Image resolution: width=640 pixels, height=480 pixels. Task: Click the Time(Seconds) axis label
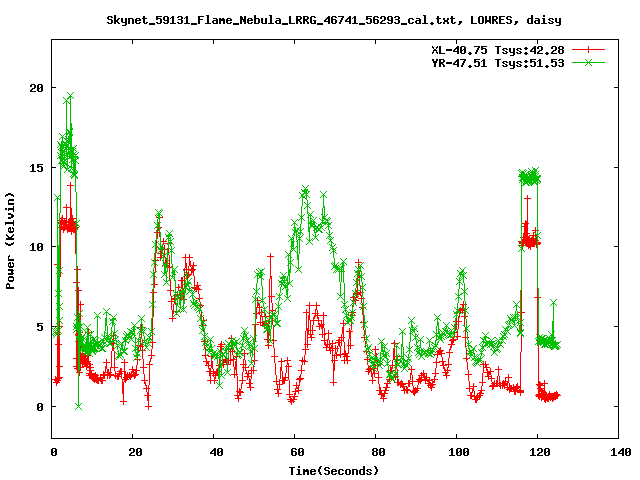tap(334, 471)
